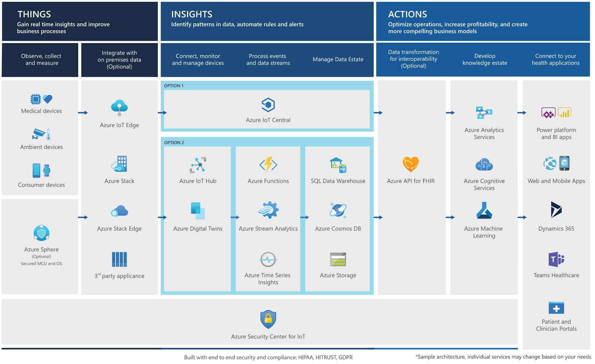Select the INSIGHTS header section

click(x=267, y=22)
